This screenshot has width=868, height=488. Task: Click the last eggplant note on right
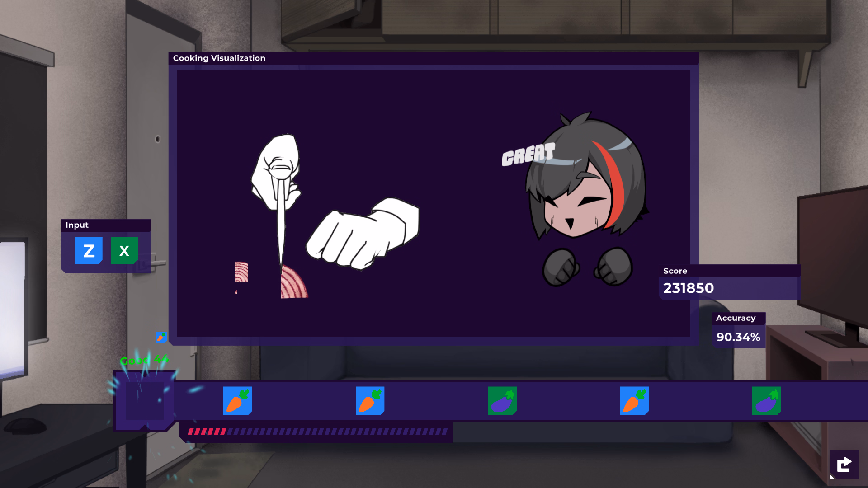(767, 401)
